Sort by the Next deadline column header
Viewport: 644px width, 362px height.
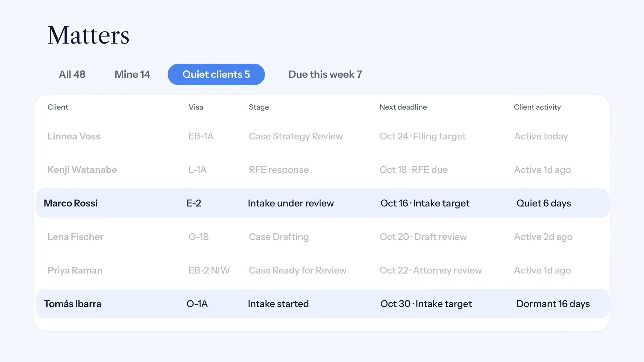coord(403,107)
